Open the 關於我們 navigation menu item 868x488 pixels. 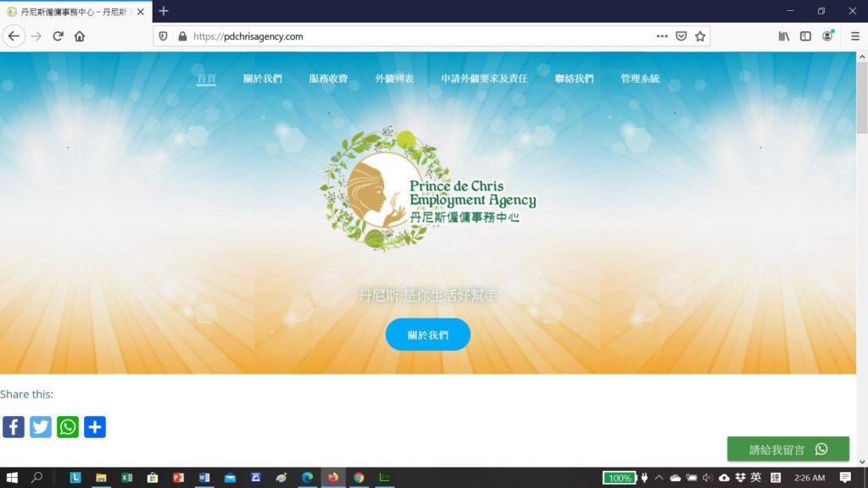click(x=263, y=79)
